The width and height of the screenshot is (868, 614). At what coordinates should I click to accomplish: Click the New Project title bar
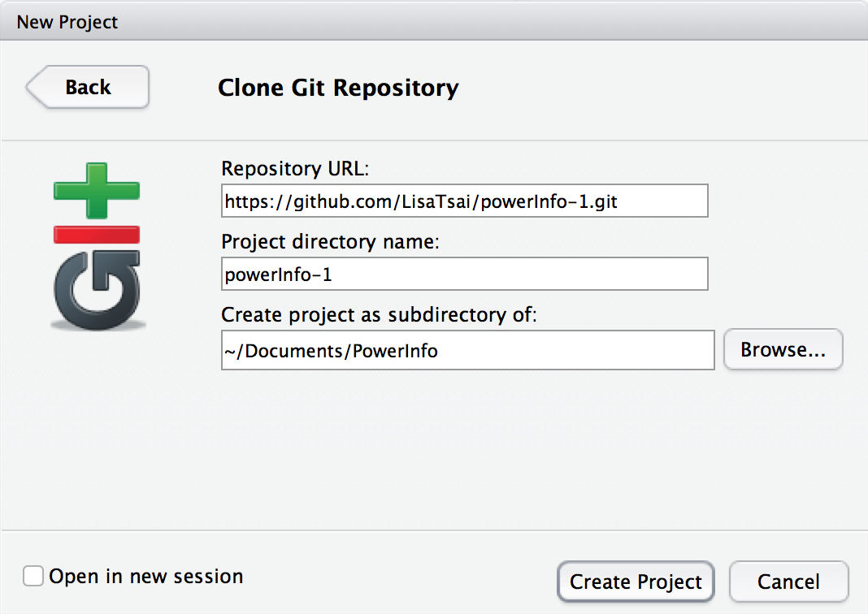tap(434, 21)
